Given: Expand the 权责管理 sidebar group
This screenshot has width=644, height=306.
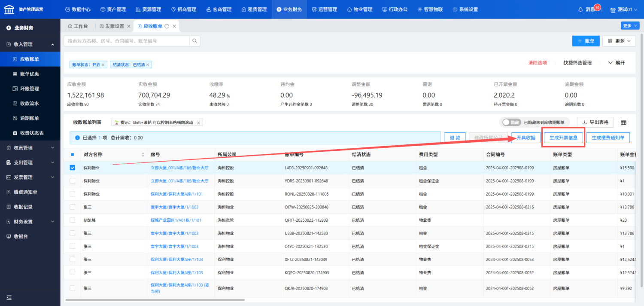Looking at the screenshot, I should (x=30, y=148).
